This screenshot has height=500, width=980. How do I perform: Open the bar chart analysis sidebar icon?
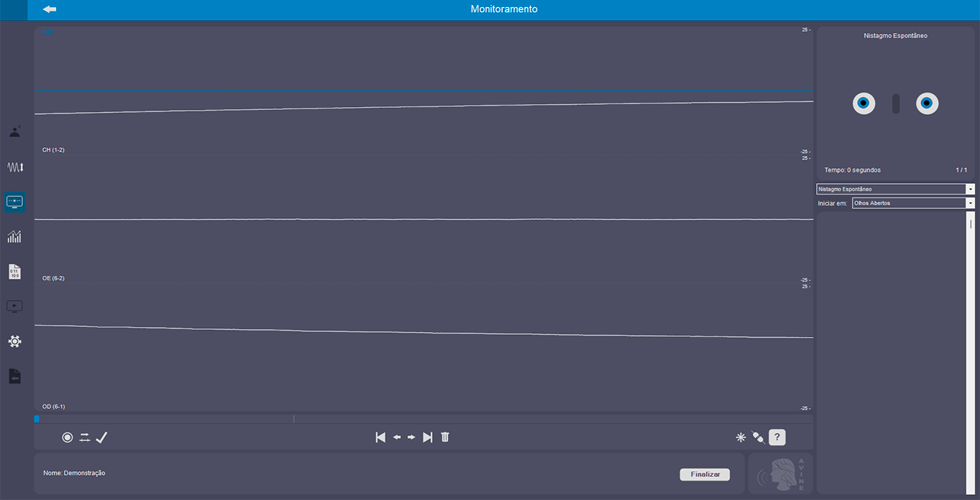coord(15,236)
